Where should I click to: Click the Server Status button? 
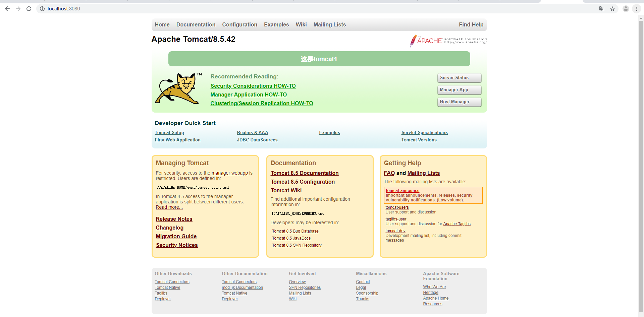[x=459, y=78]
